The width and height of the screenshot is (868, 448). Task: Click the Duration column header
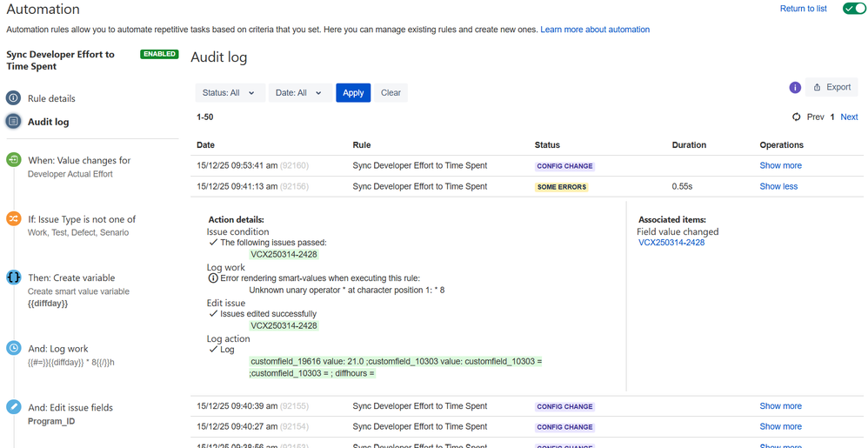pos(689,145)
